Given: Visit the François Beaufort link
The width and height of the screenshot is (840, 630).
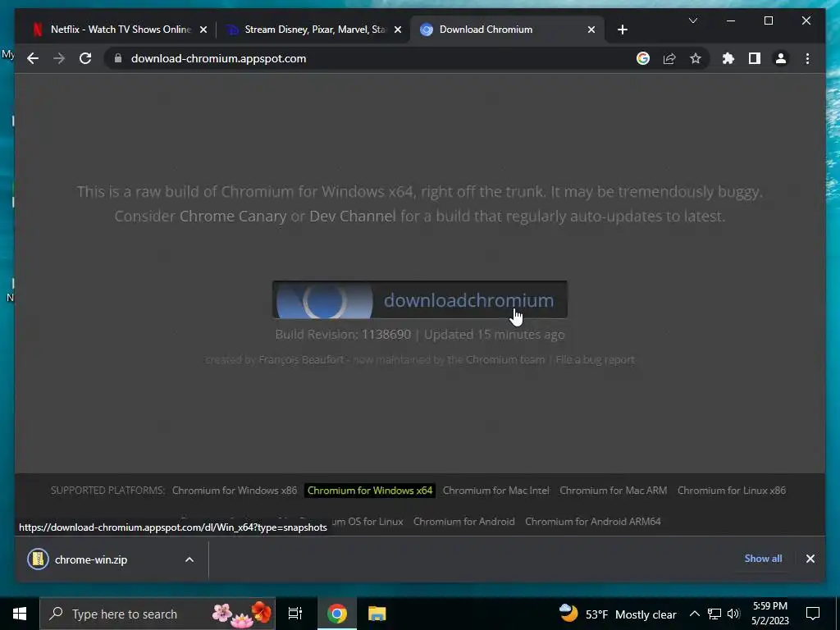Looking at the screenshot, I should point(301,360).
